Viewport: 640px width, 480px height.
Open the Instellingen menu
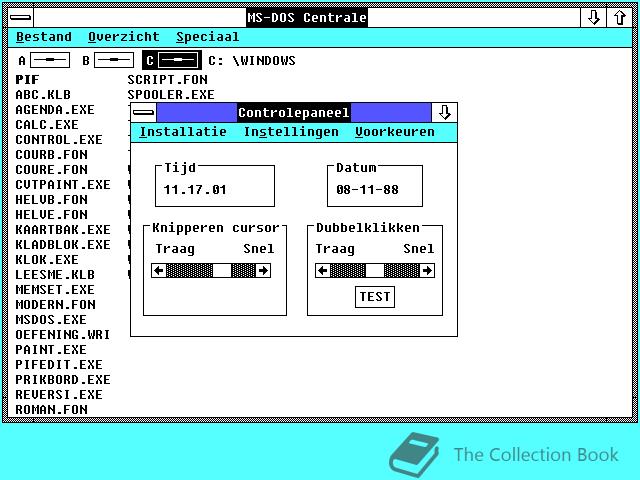291,132
